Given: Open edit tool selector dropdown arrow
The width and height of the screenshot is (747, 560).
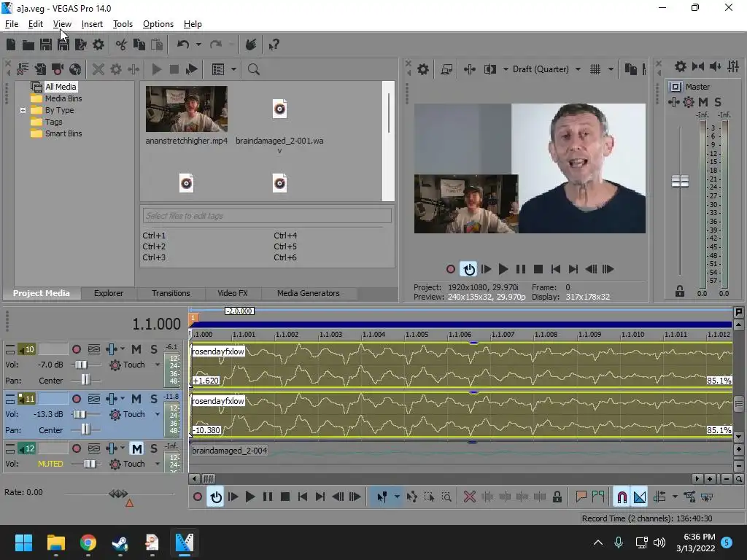Looking at the screenshot, I should click(397, 497).
